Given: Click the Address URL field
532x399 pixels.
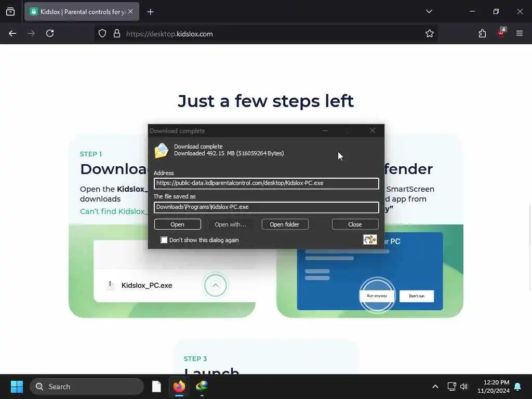Looking at the screenshot, I should coord(267,183).
